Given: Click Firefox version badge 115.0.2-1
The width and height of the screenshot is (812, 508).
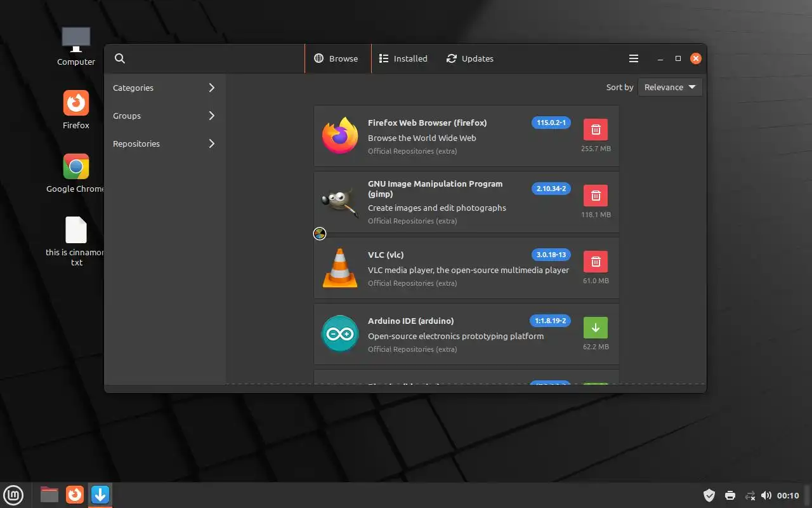Looking at the screenshot, I should [551, 123].
